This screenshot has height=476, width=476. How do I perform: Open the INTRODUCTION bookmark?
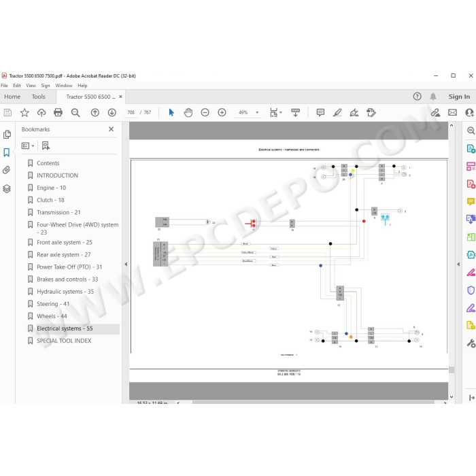click(x=57, y=175)
